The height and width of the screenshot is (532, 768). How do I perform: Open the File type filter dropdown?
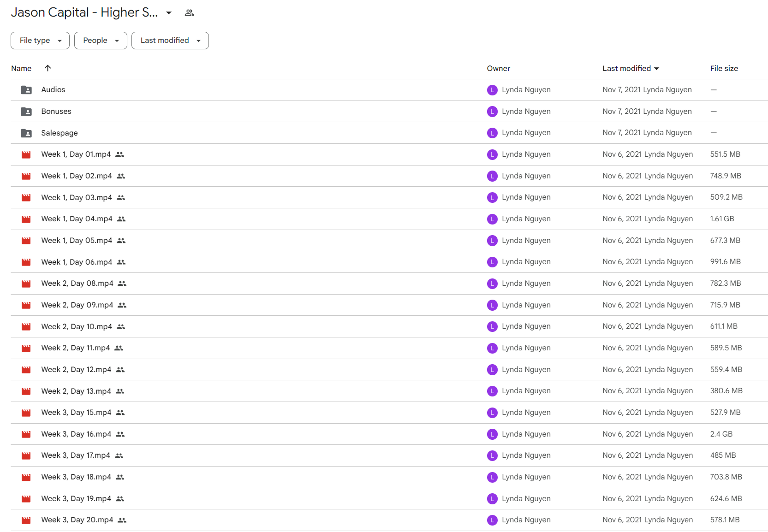(x=40, y=41)
